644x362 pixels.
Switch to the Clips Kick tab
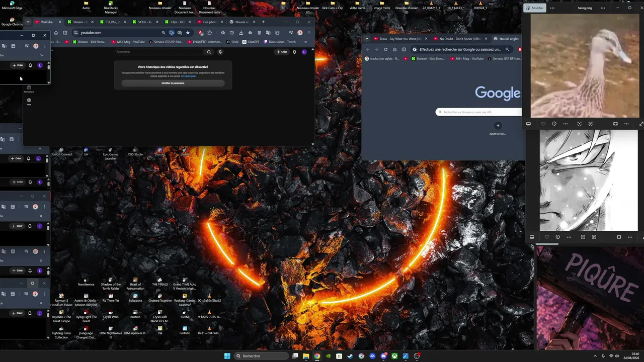(178, 22)
